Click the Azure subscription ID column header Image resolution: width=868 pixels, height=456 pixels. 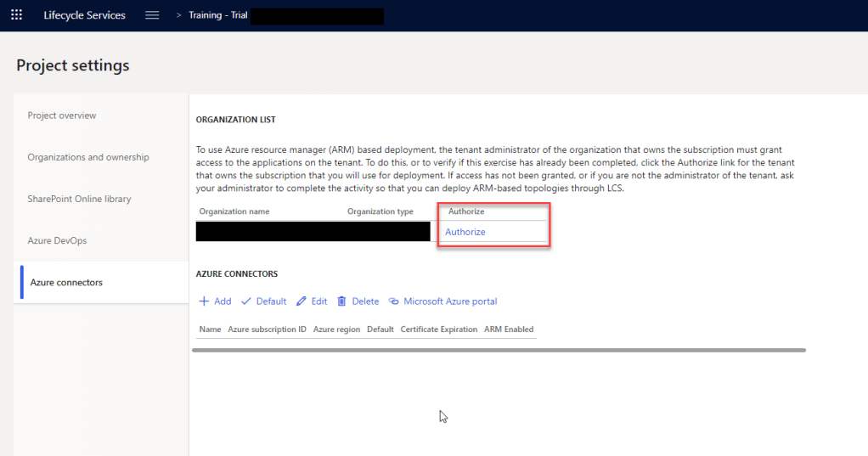pyautogui.click(x=267, y=329)
